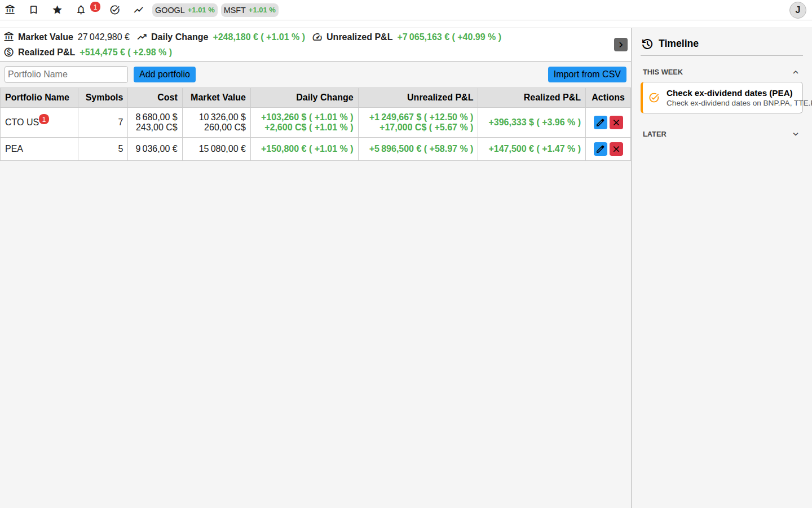
Task: Click the Unrealized P&L column header
Action: click(x=418, y=98)
